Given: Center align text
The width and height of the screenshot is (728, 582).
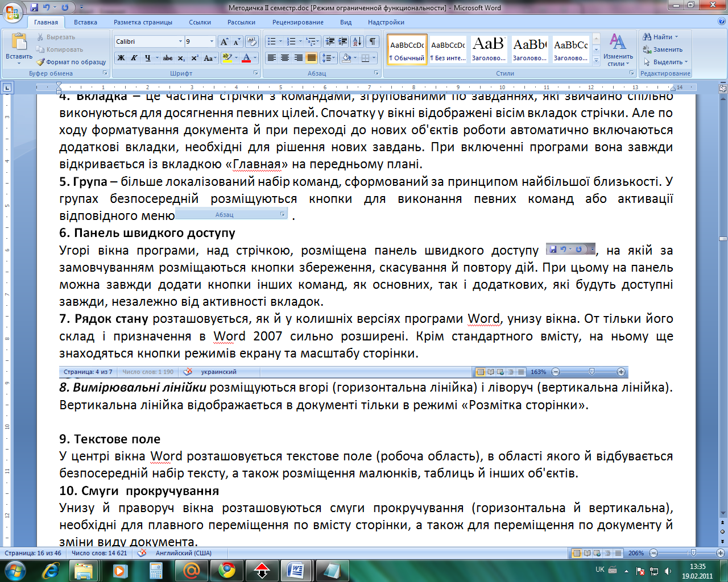Looking at the screenshot, I should tap(285, 58).
